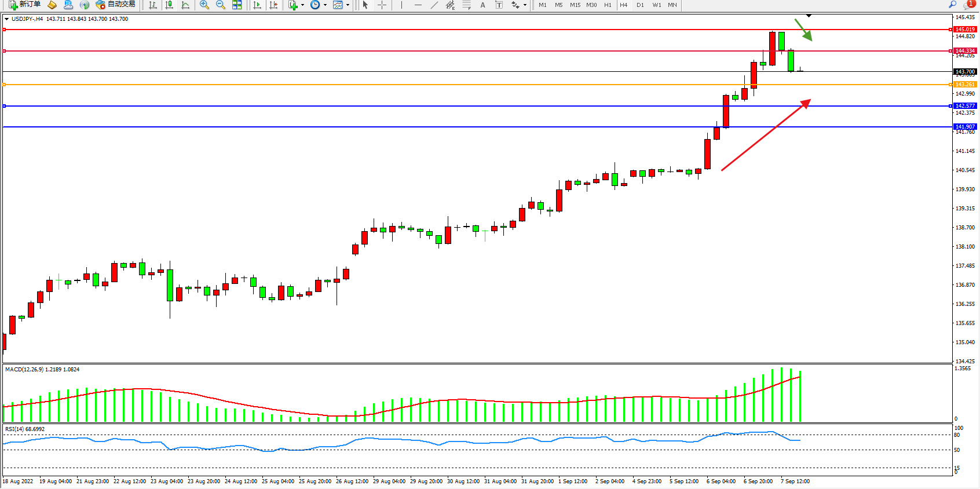This screenshot has width=980, height=489.
Task: Select the Fibonacci retracement tool
Action: click(467, 5)
